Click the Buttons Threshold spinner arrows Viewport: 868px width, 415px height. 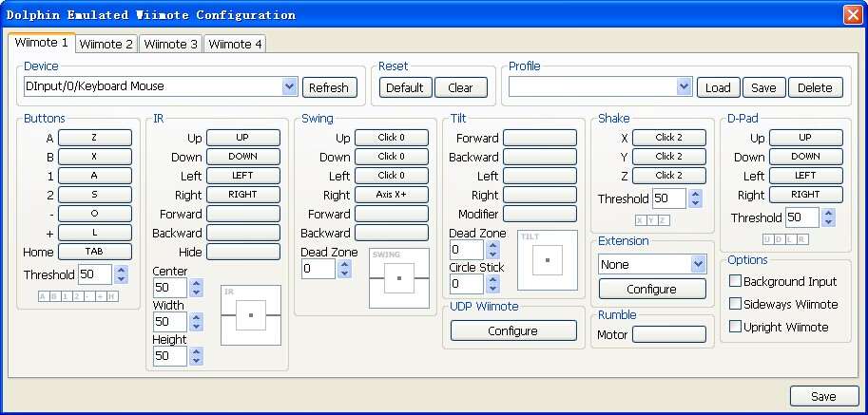pos(122,274)
